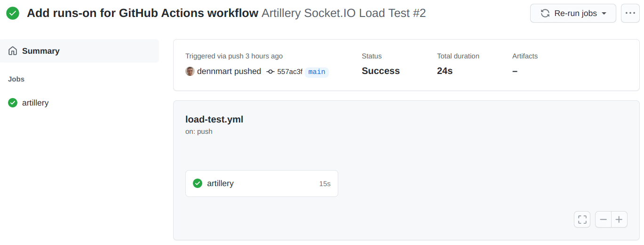Click the fullscreen icon in the workflow graph

click(582, 219)
